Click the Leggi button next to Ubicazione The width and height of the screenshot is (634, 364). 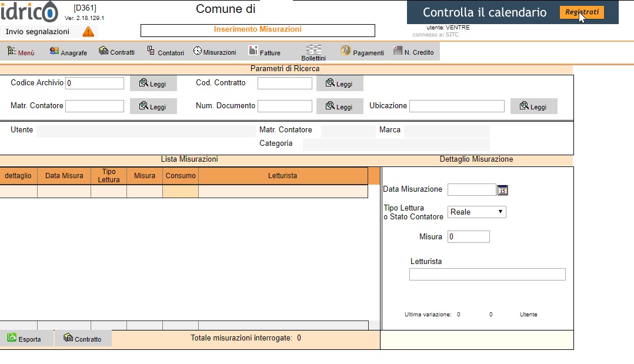(x=534, y=106)
